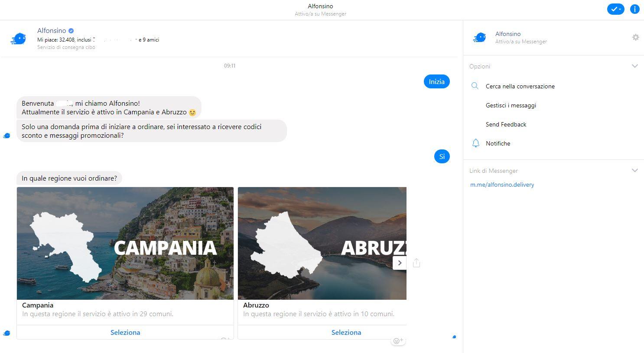Screen dimensions: 644x353
Task: Collapse the Link di Messenger section
Action: tap(635, 170)
